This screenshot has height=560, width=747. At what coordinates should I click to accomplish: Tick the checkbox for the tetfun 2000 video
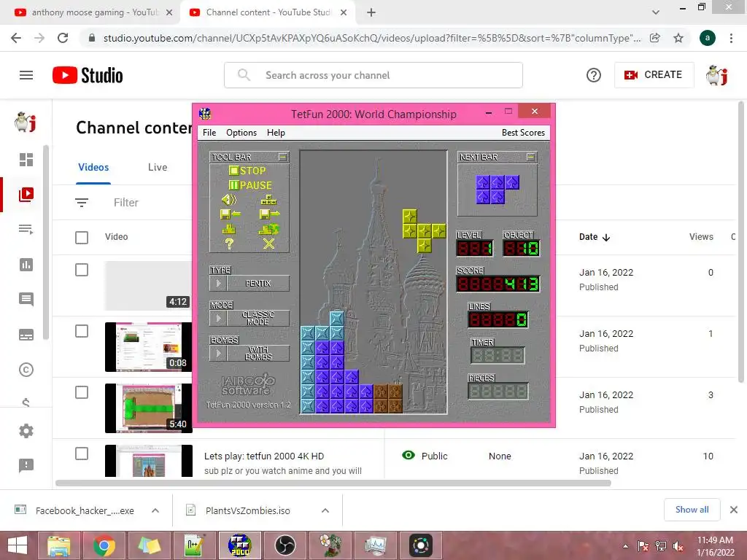click(82, 454)
